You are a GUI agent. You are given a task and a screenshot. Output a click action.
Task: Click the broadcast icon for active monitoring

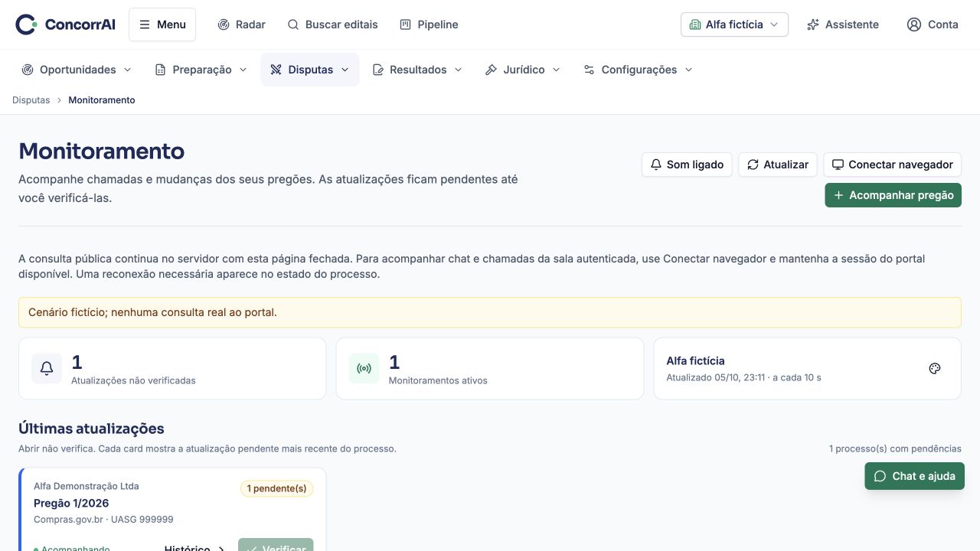[x=364, y=369]
